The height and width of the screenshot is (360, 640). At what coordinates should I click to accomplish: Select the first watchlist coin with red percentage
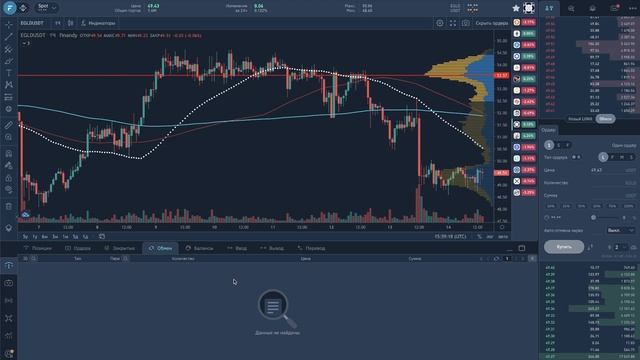(524, 22)
